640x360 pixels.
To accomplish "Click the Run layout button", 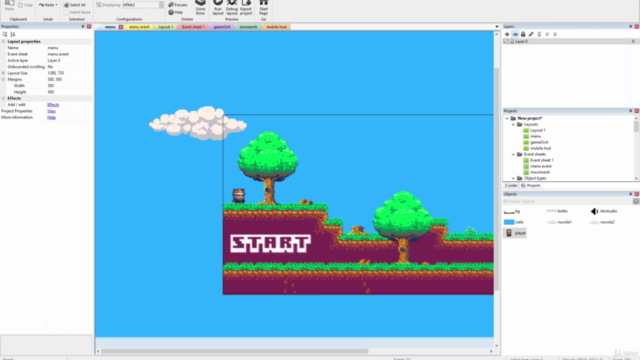I will pyautogui.click(x=218, y=8).
